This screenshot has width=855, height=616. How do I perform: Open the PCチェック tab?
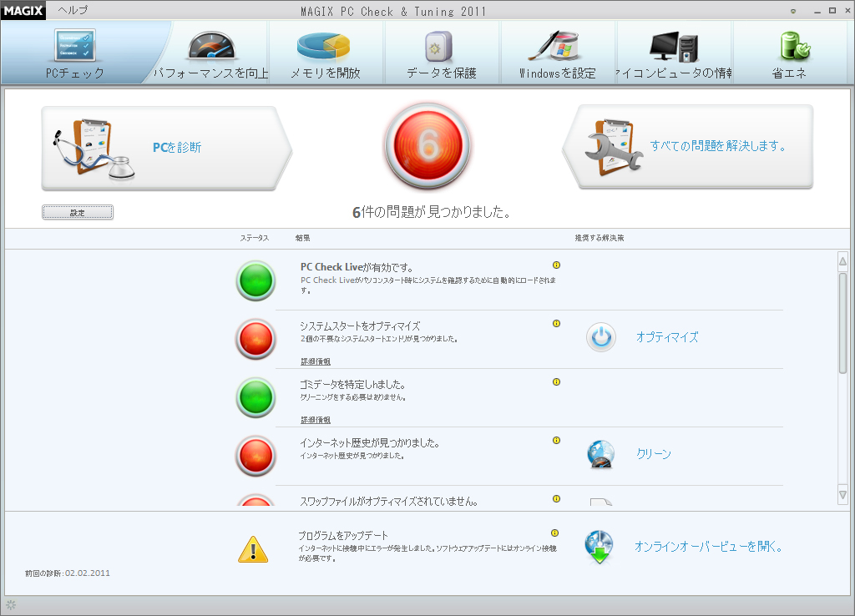click(x=75, y=53)
